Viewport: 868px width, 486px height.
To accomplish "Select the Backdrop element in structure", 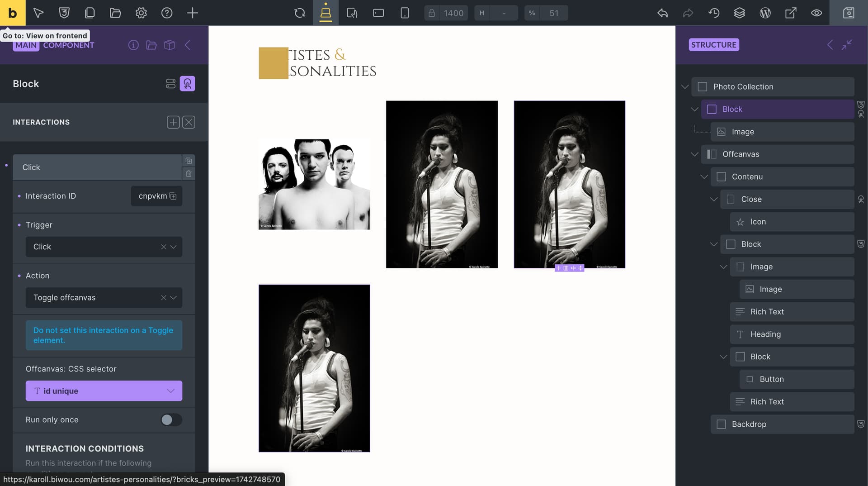I will pyautogui.click(x=782, y=424).
